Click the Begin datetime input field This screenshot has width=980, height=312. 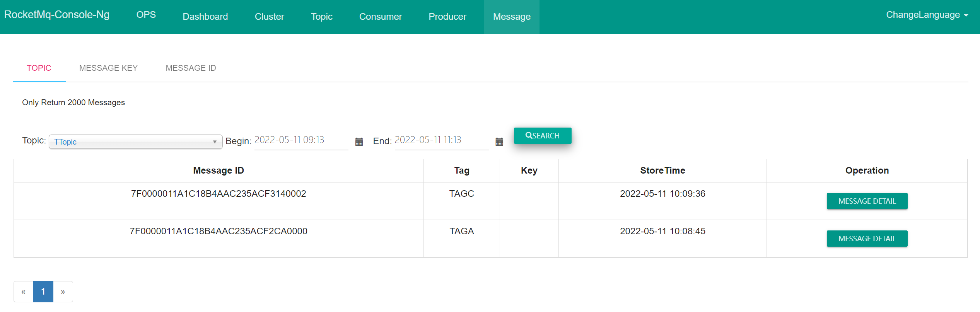pos(300,140)
